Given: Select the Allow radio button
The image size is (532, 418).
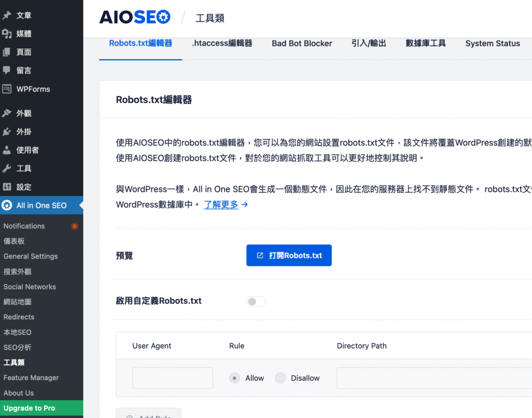Looking at the screenshot, I should (234, 378).
